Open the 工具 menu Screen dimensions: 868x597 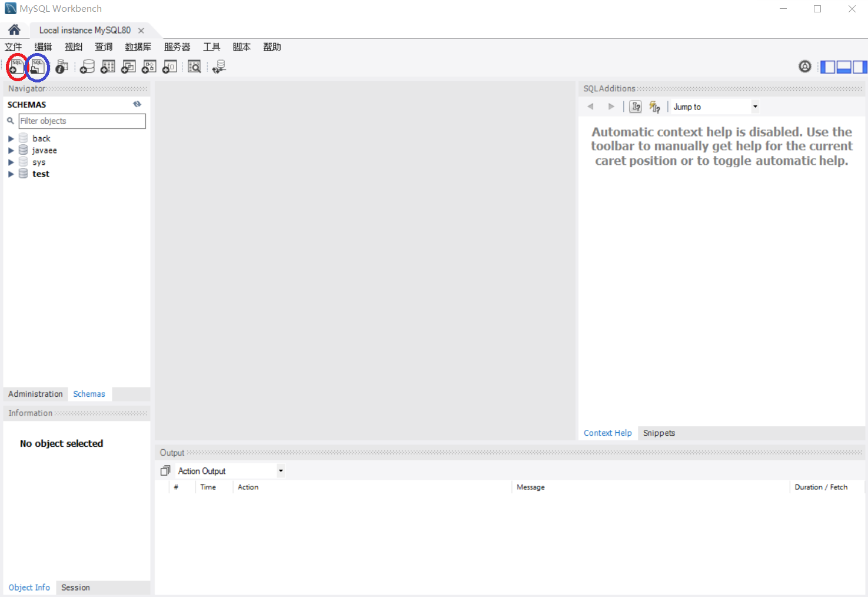tap(212, 47)
